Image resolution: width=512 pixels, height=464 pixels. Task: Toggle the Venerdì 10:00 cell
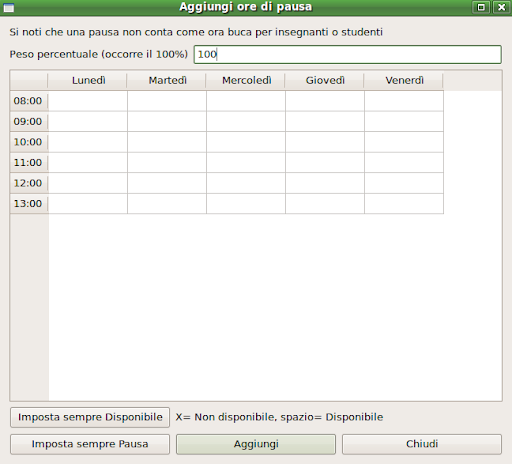[404, 142]
